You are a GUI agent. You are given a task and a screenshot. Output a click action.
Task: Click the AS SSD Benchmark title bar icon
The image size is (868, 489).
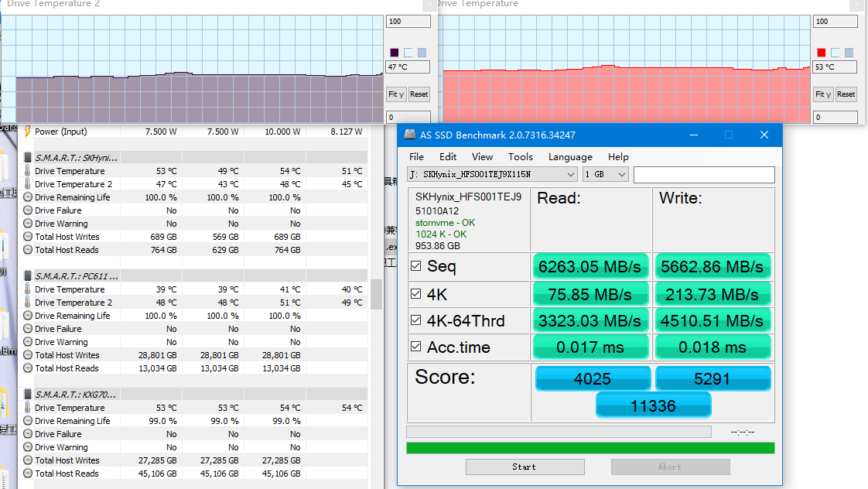click(410, 135)
